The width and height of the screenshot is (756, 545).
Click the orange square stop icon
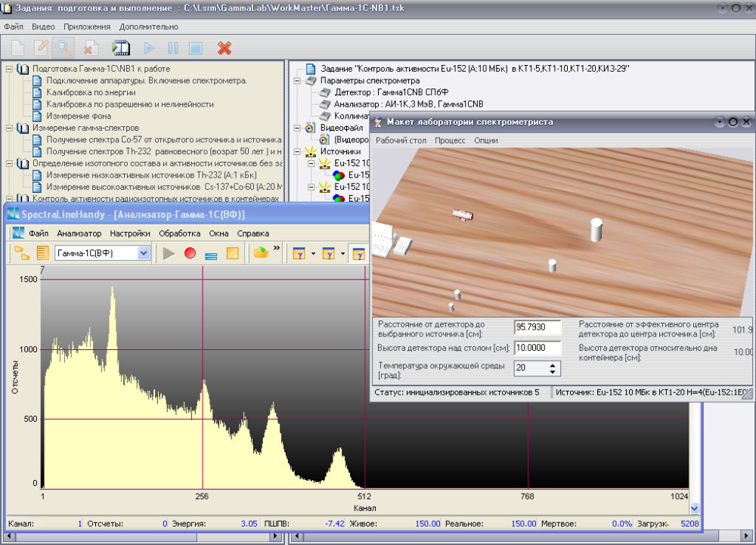233,253
